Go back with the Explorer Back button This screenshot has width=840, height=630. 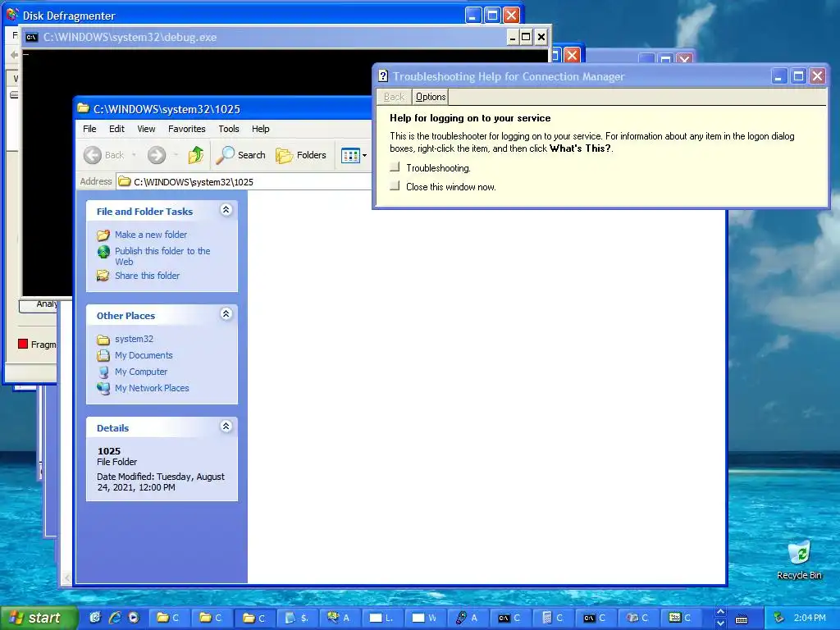point(104,155)
